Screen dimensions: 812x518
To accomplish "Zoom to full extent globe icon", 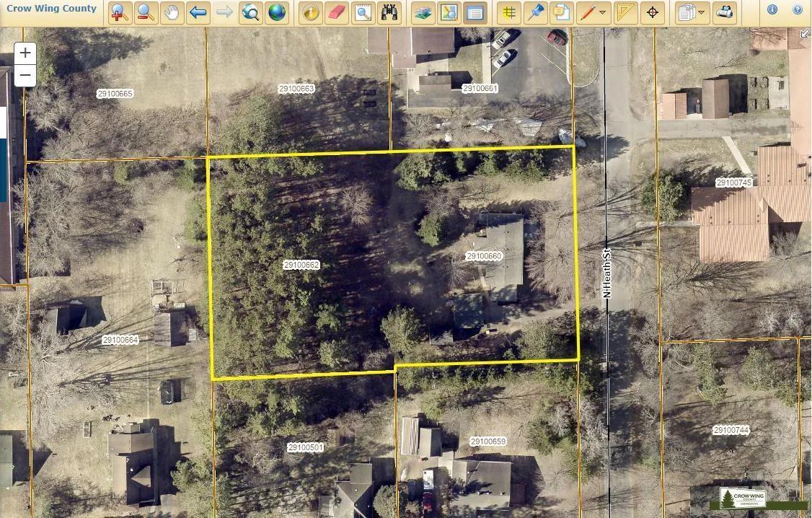I will pos(276,12).
